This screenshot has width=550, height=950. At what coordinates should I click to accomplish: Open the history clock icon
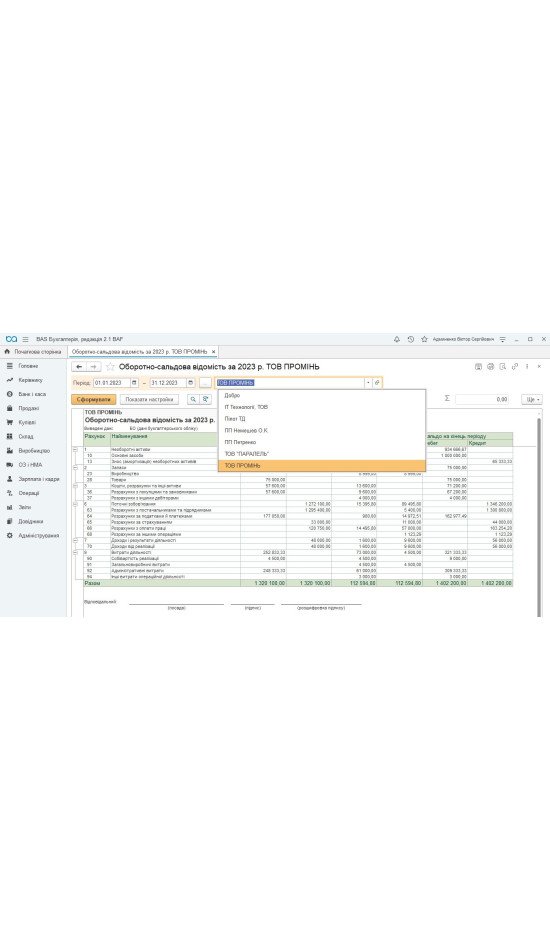point(411,339)
